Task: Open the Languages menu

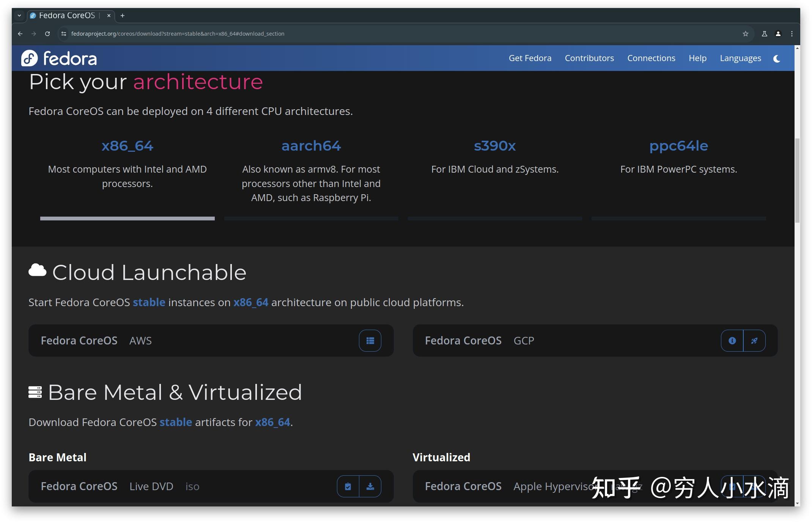Action: pyautogui.click(x=740, y=58)
